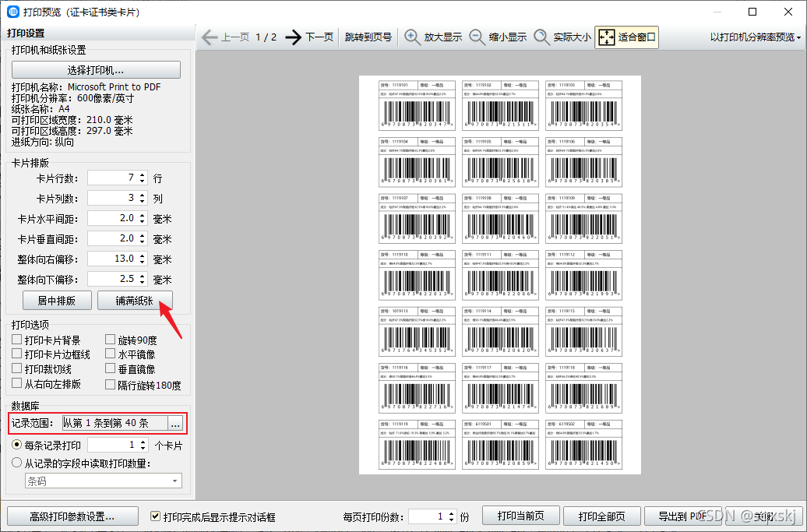Viewport: 807px width, 532px height.
Task: Toggle vertical mirror checkbox
Action: coord(110,369)
